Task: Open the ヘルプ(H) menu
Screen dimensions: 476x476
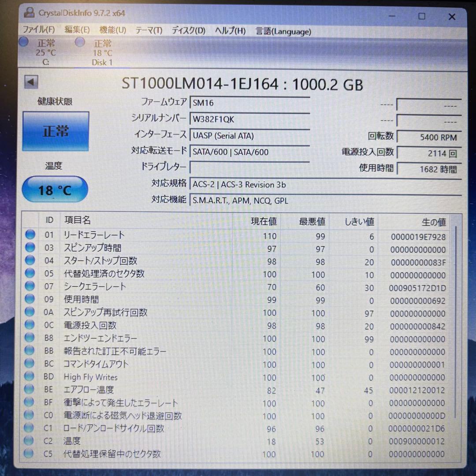Action: coord(230,31)
